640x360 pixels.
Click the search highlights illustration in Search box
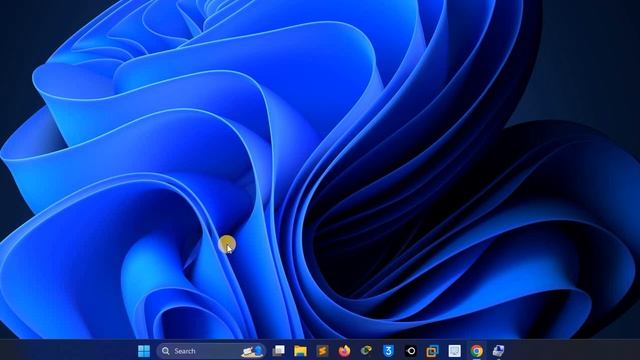point(252,351)
